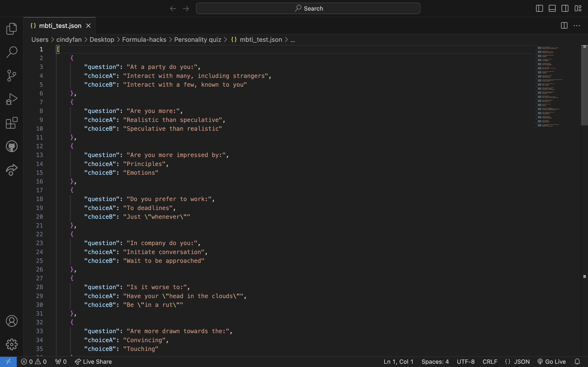Viewport: 588px width, 367px height.
Task: Open the GitHub panel icon
Action: 11,146
